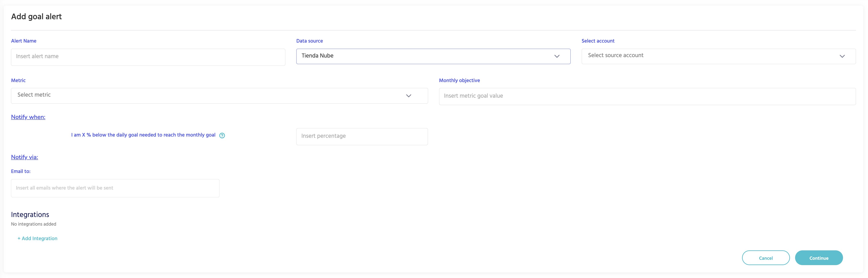The image size is (868, 278).
Task: Click the 'No integrations added' text
Action: click(x=34, y=224)
